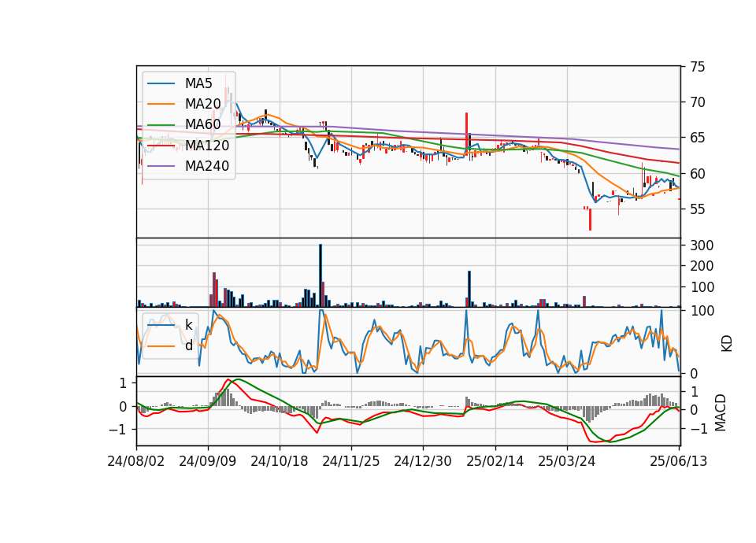Click the KD vertical axis title
The image size is (756, 543).
click(727, 343)
